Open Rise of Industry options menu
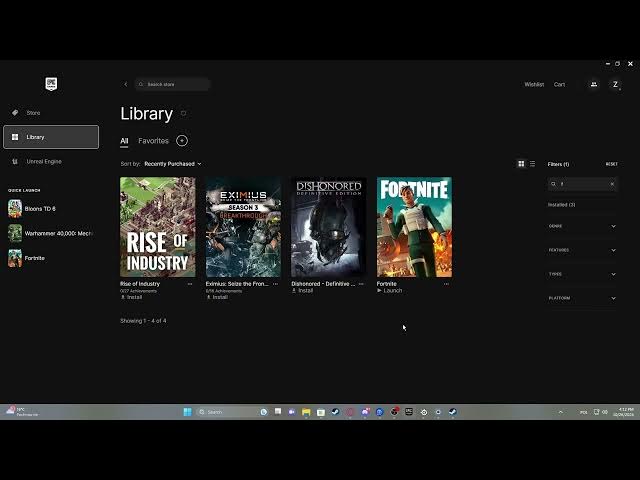This screenshot has width=640, height=480. point(190,284)
